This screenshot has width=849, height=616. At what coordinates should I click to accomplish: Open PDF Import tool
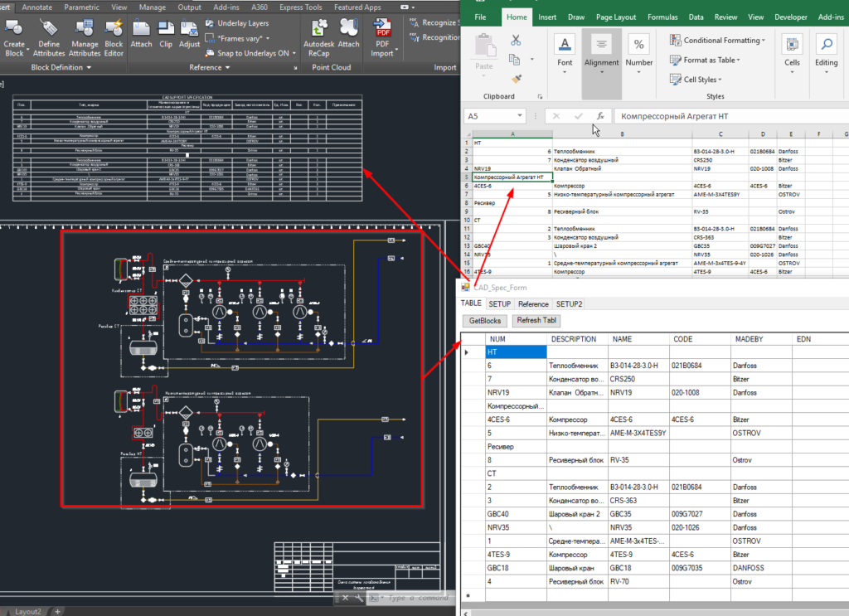click(x=382, y=38)
